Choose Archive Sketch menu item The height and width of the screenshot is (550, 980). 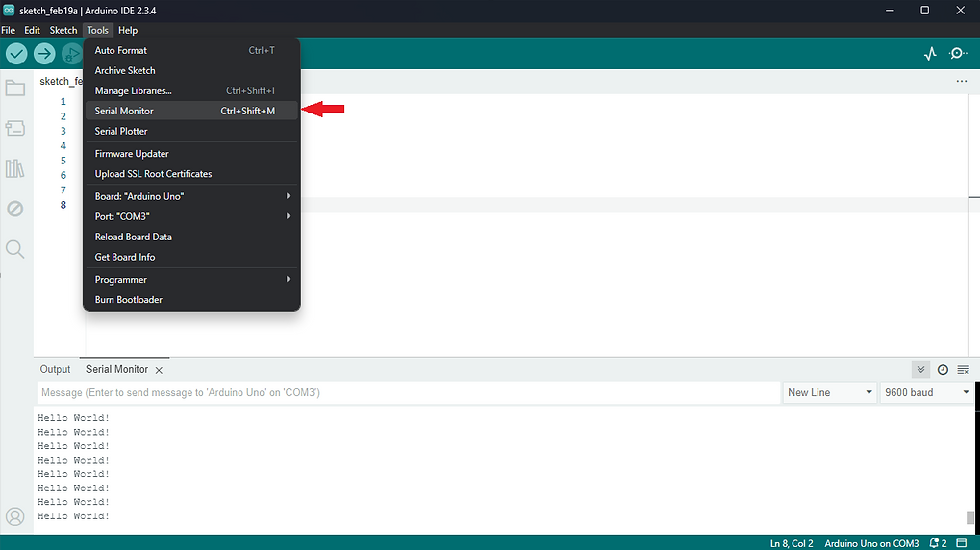coord(191,71)
